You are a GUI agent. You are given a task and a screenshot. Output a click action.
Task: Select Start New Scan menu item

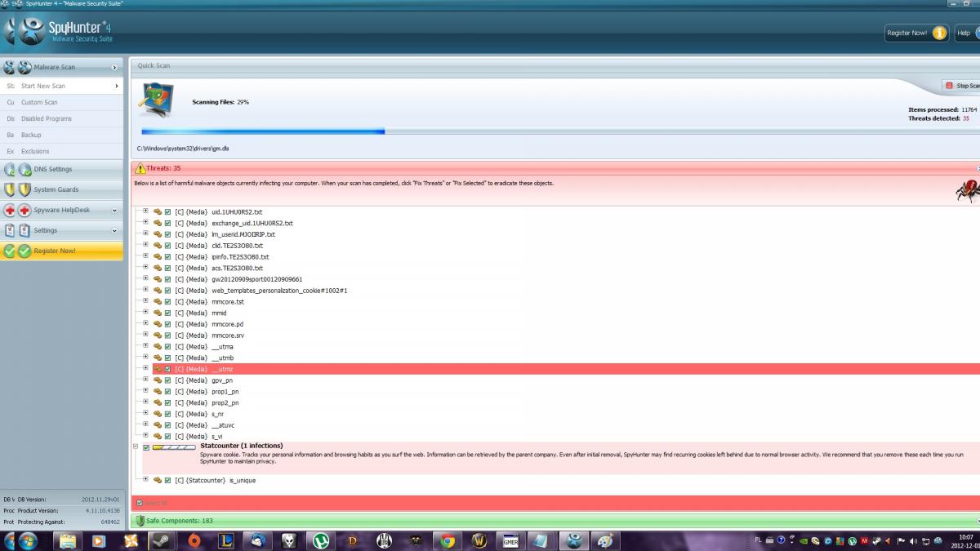[x=61, y=86]
